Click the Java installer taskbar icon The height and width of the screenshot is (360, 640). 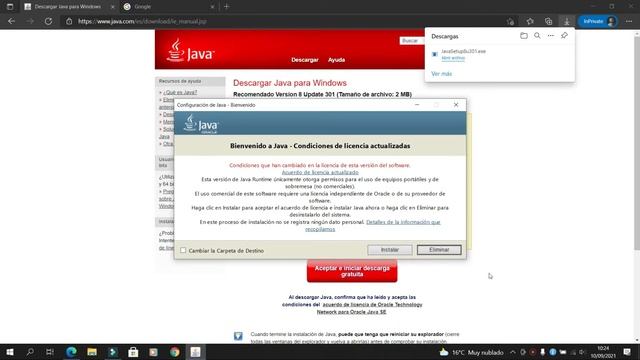coord(195,352)
